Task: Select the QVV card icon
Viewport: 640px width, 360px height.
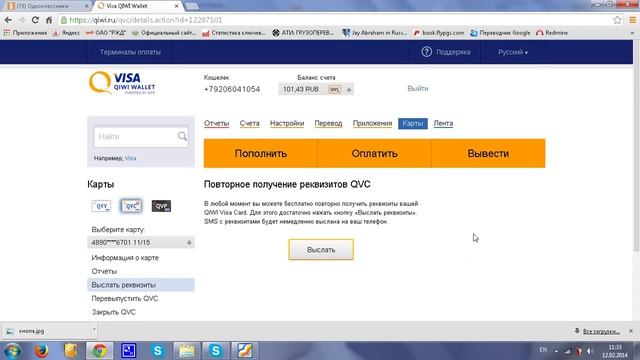Action: pyautogui.click(x=101, y=206)
